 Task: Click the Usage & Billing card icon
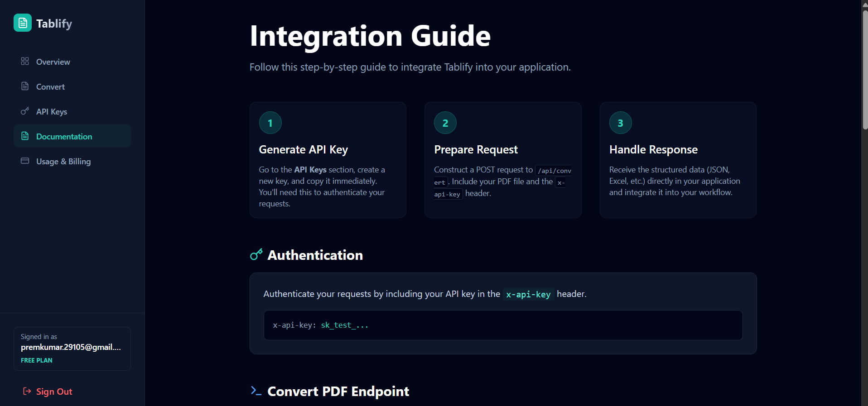tap(25, 161)
